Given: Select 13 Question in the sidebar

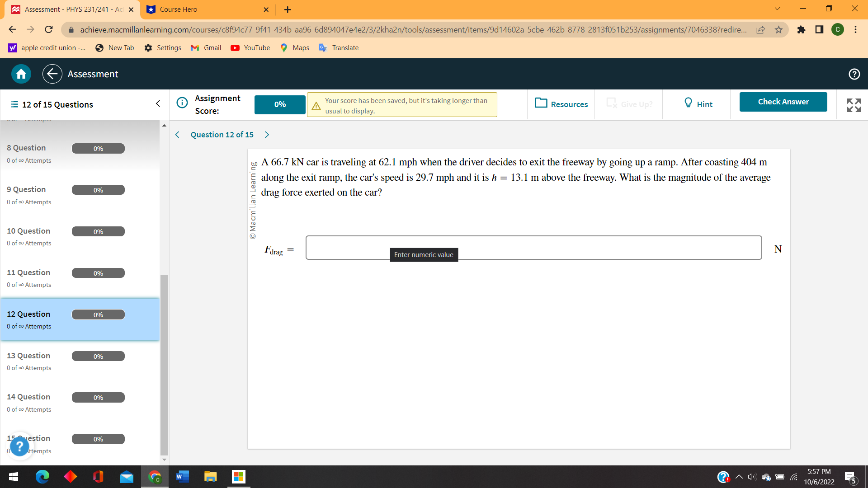Looking at the screenshot, I should 29,356.
